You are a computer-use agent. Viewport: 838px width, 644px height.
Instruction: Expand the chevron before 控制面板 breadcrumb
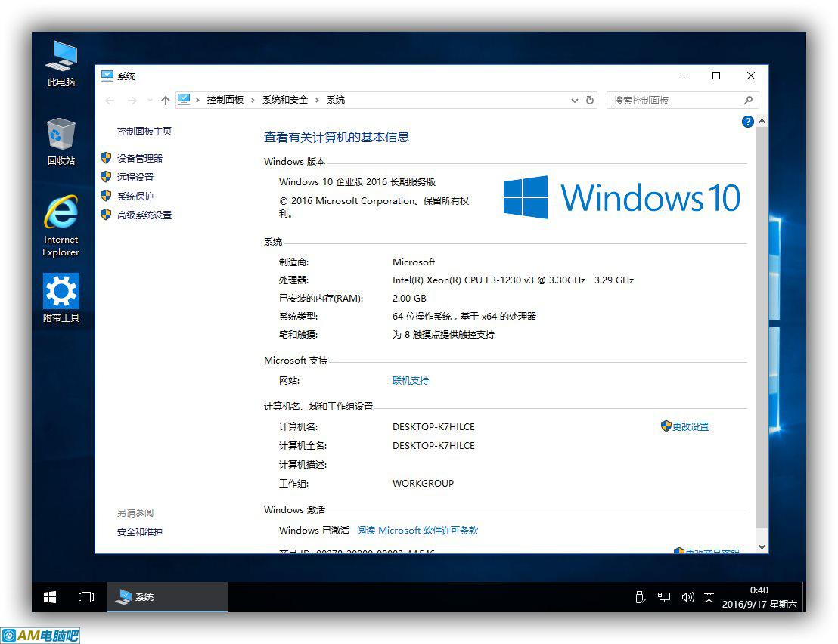(x=197, y=101)
